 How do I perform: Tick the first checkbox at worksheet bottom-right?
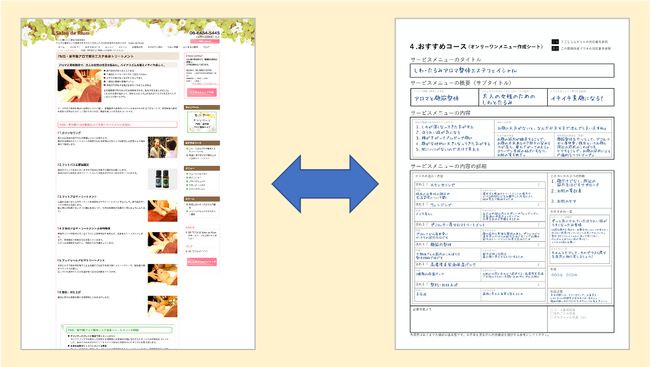(x=552, y=310)
